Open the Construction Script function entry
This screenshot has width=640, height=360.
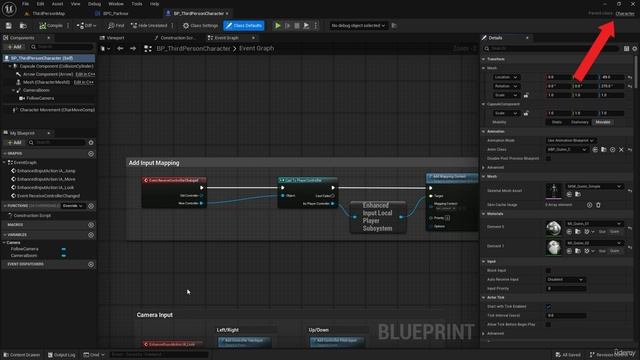pos(32,216)
